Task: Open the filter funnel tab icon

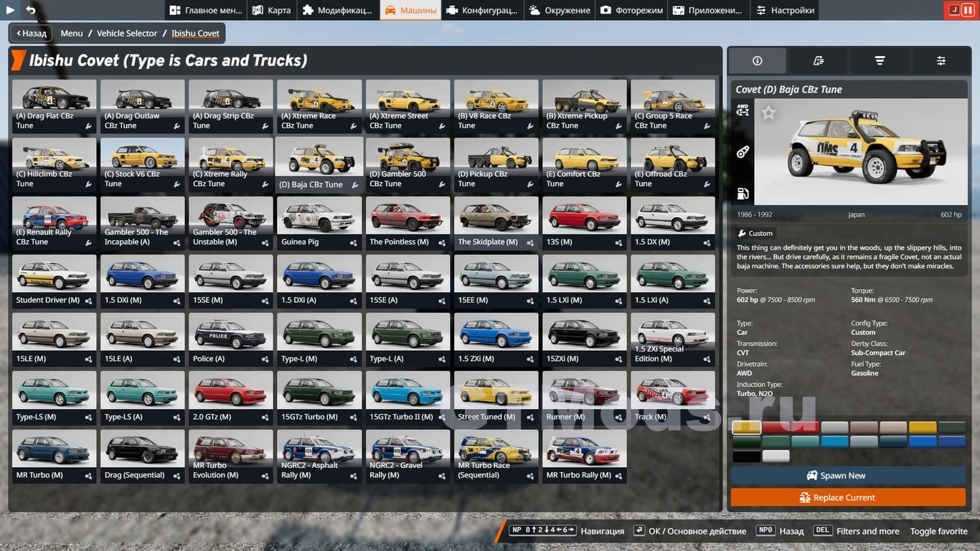Action: 880,61
